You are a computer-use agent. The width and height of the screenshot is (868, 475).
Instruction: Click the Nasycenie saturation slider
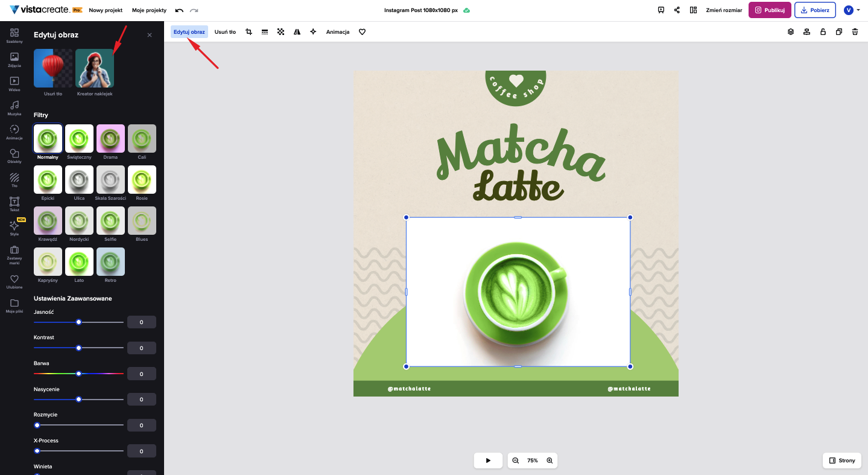pos(78,400)
